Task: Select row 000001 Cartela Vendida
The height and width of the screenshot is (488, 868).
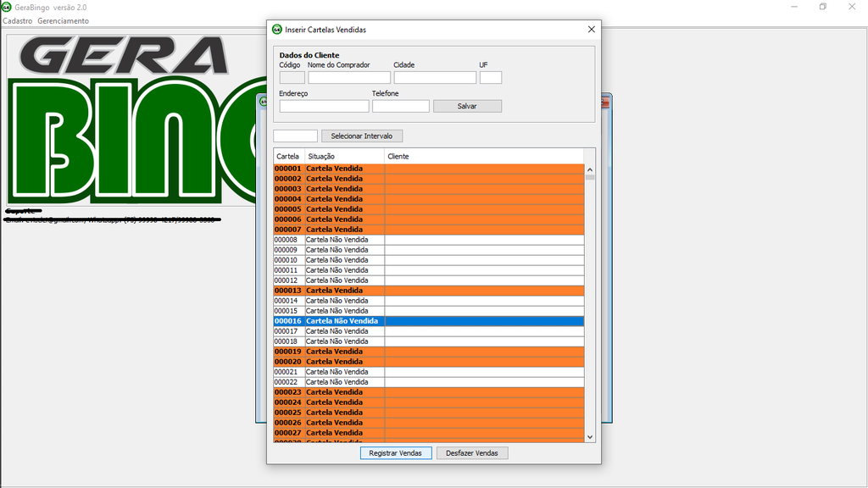Action: 428,169
